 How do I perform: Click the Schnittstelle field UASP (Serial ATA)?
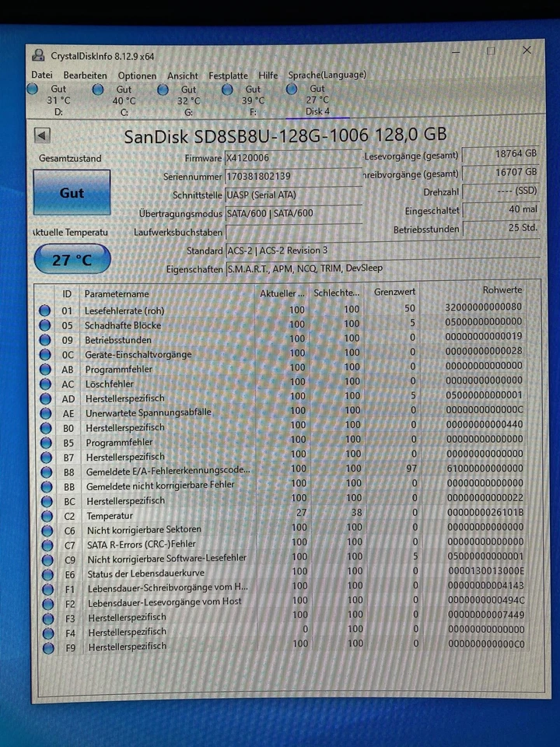pyautogui.click(x=293, y=195)
